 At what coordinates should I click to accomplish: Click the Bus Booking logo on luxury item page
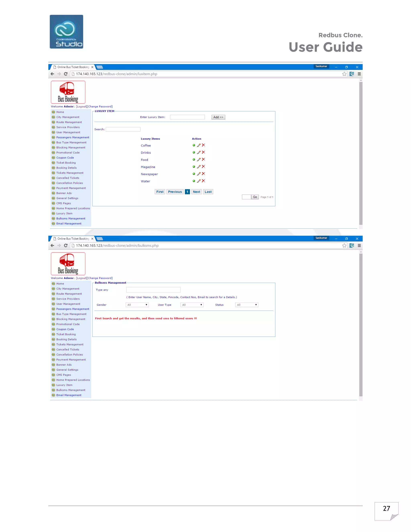pos(68,92)
